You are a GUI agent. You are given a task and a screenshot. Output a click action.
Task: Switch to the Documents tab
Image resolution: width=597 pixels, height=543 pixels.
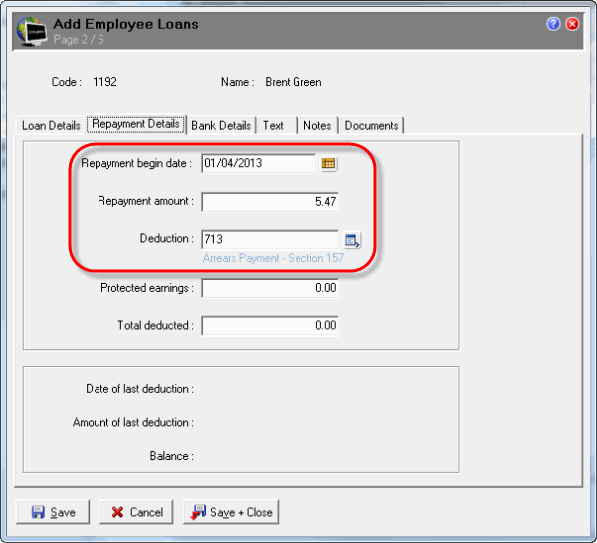point(371,125)
